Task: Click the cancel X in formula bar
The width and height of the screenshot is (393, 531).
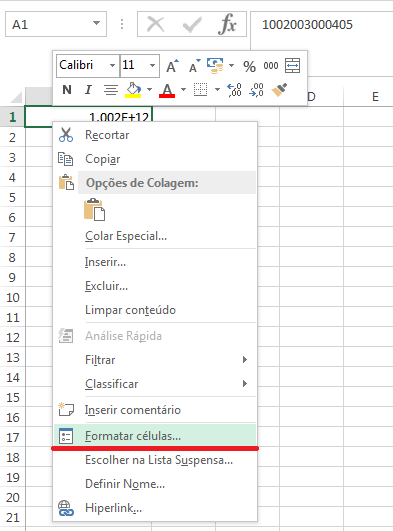Action: pyautogui.click(x=156, y=24)
